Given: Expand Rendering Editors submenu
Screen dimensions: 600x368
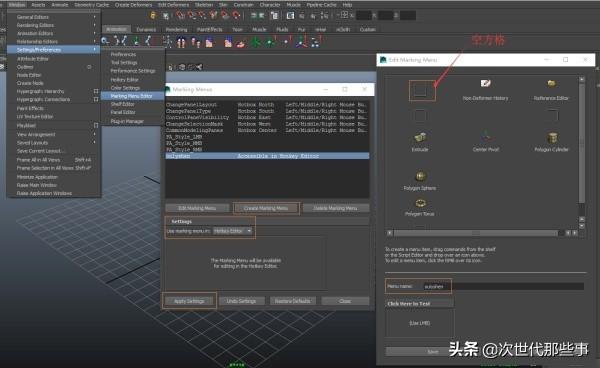Looking at the screenshot, I should pos(95,25).
